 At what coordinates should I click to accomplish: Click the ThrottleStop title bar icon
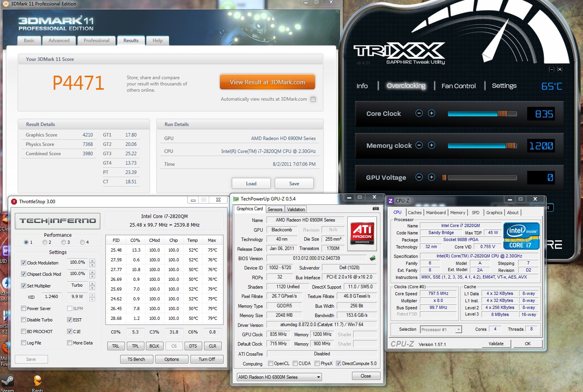click(14, 202)
